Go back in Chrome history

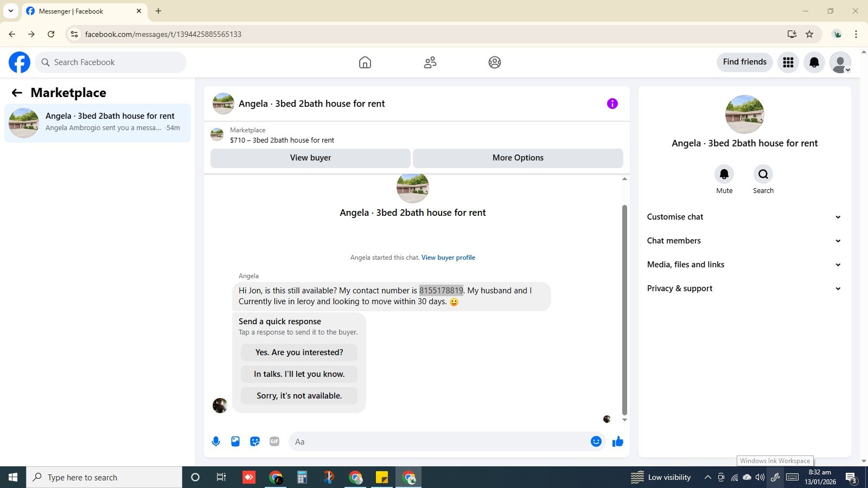(12, 34)
